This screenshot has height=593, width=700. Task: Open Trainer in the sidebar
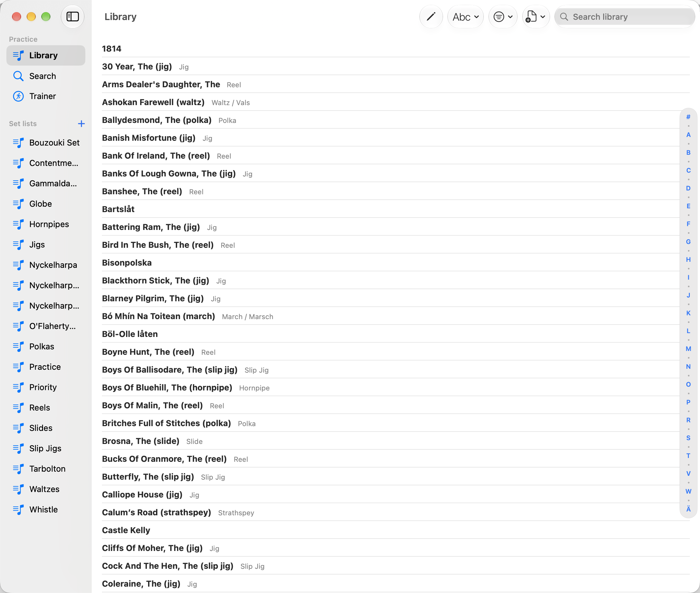click(46, 96)
